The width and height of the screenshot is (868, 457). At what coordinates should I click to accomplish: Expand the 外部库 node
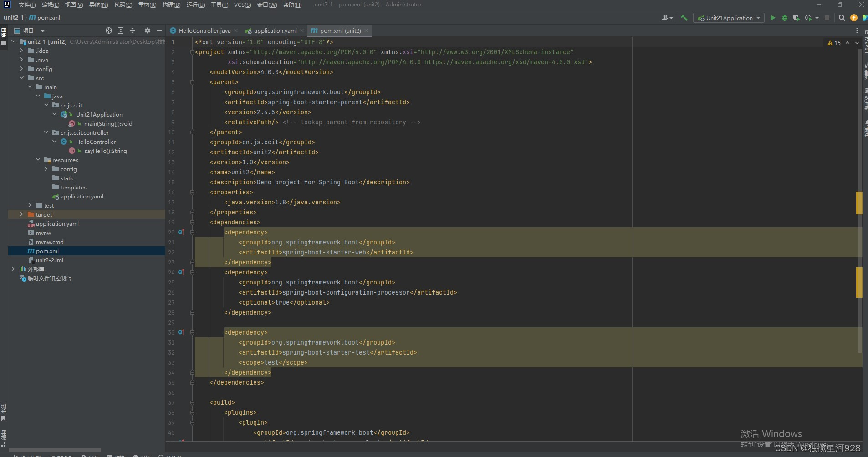point(13,269)
